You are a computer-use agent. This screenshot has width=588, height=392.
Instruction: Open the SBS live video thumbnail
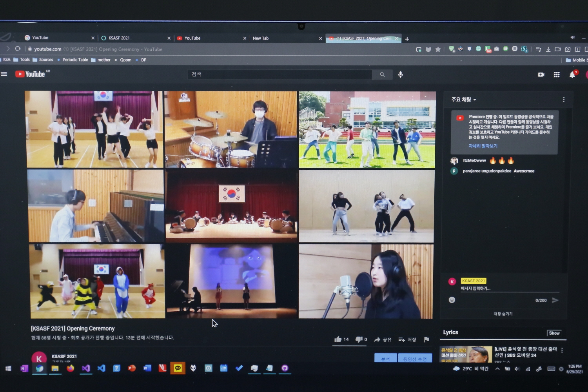point(466,354)
